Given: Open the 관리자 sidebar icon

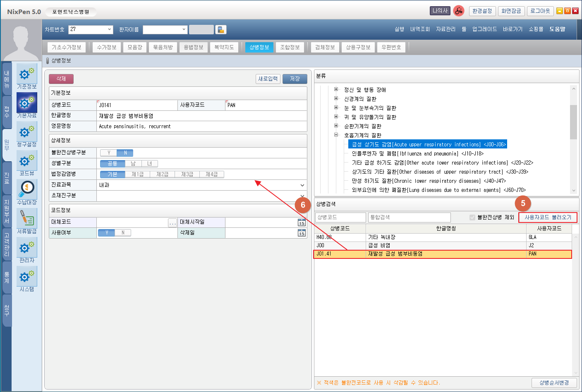Looking at the screenshot, I should coord(26,248).
